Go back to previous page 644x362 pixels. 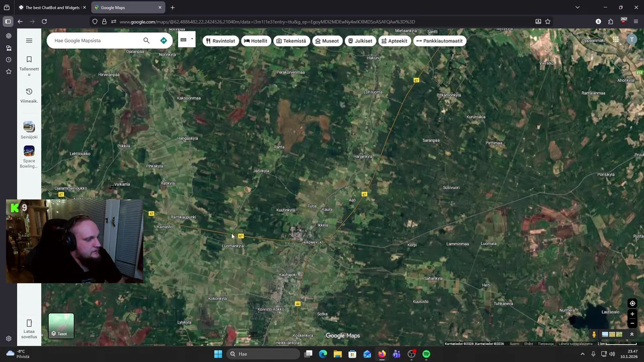(20, 22)
